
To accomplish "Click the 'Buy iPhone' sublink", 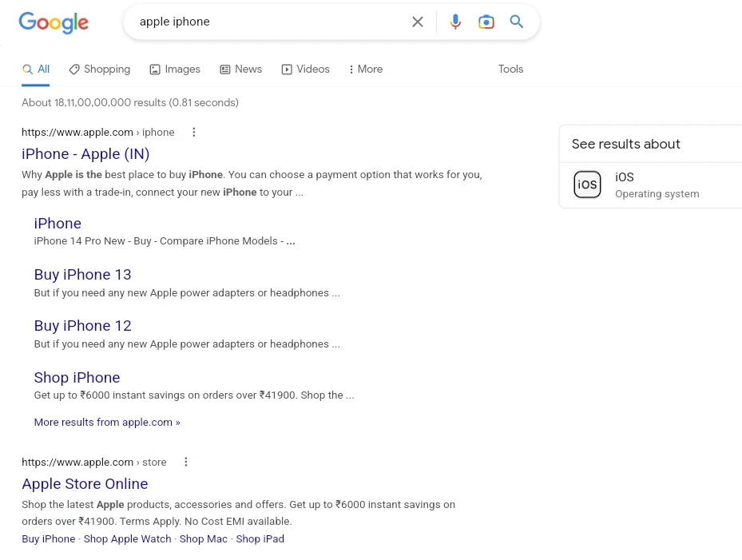I will click(x=48, y=538).
